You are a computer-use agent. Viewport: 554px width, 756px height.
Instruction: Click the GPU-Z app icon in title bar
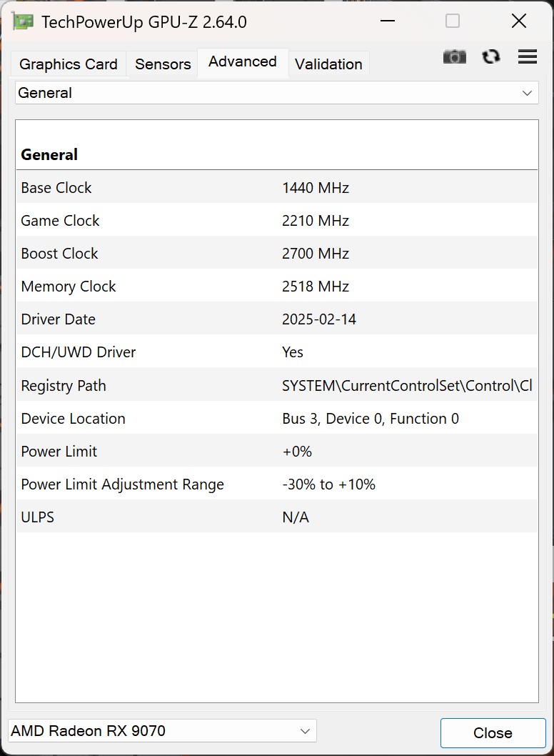click(23, 21)
